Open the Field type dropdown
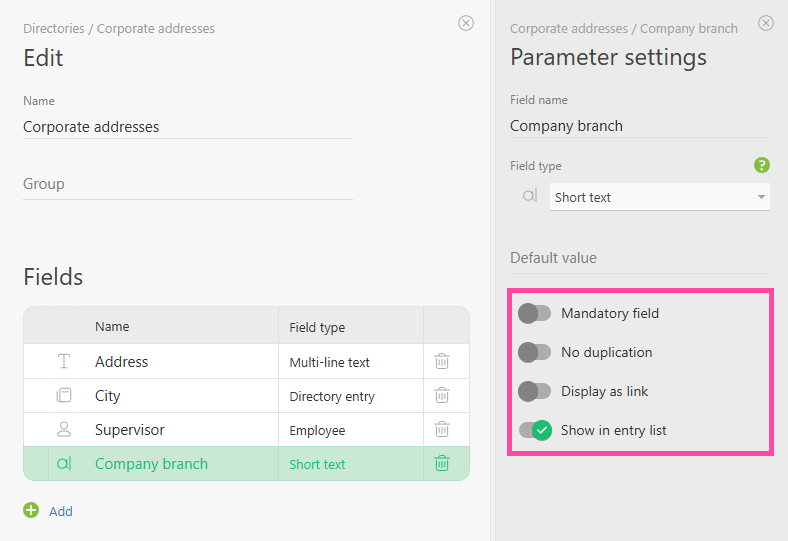This screenshot has height=541, width=788. [x=659, y=197]
